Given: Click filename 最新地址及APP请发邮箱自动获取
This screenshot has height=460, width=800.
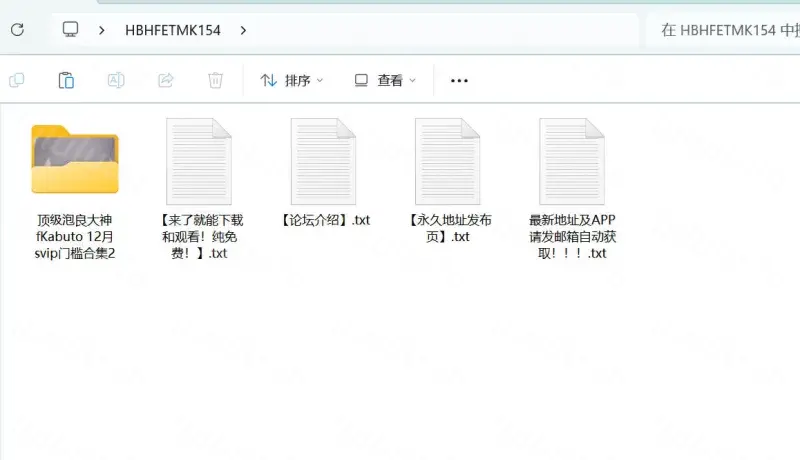Looking at the screenshot, I should (x=572, y=237).
